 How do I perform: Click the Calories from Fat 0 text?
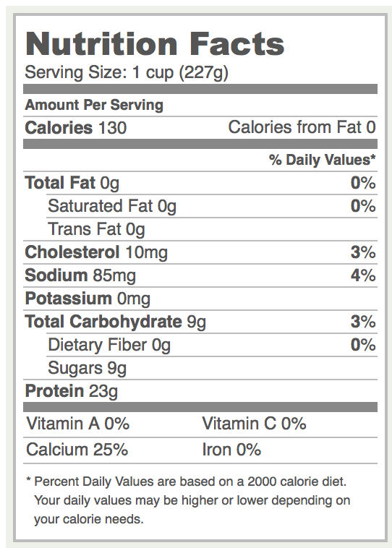point(302,127)
